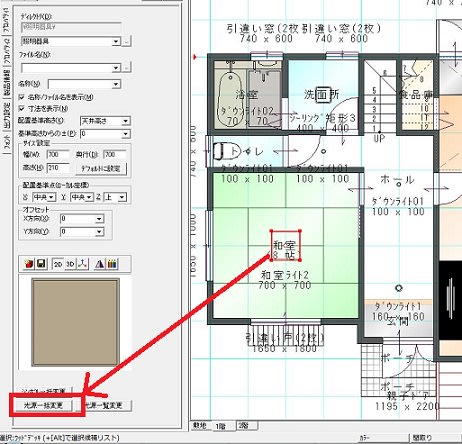Toggle 名称/ファイル名を表示 checkbox
The height and width of the screenshot is (444, 462).
[22, 97]
